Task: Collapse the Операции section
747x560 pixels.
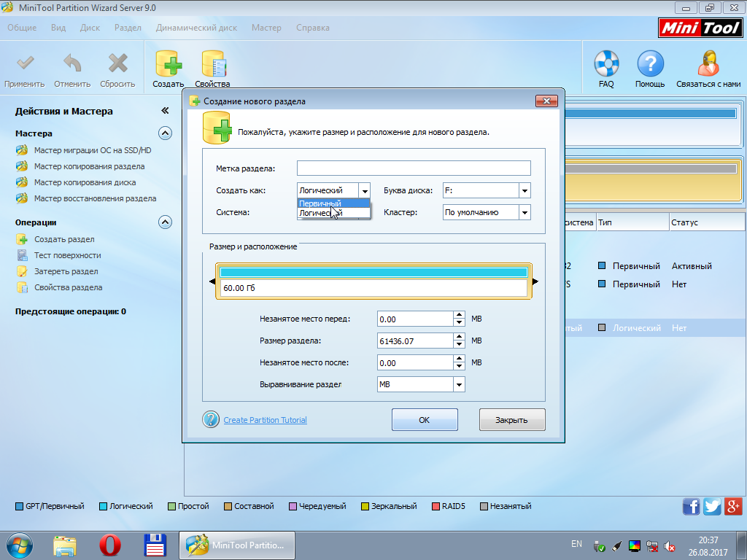Action: coord(165,222)
